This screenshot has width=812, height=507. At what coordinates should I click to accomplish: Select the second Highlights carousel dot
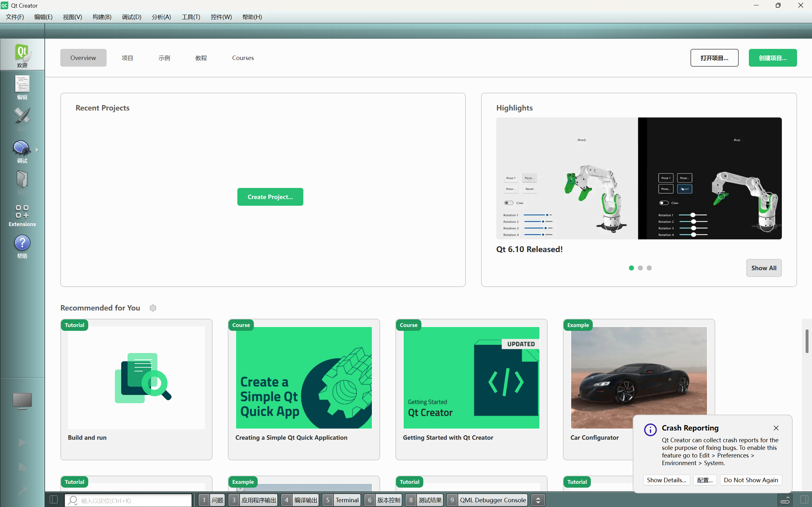click(x=640, y=268)
